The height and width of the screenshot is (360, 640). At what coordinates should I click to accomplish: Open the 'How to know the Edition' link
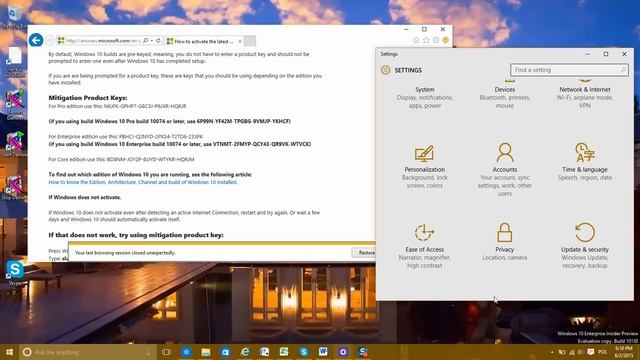point(142,182)
